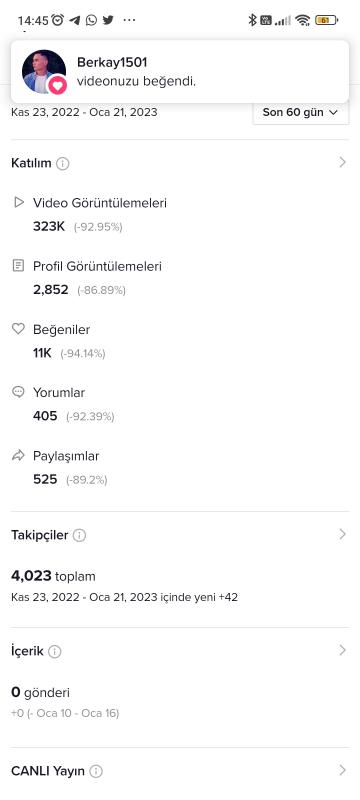Tap the info icon next to Takipçiler
This screenshot has height=800, width=360.
pyautogui.click(x=79, y=535)
